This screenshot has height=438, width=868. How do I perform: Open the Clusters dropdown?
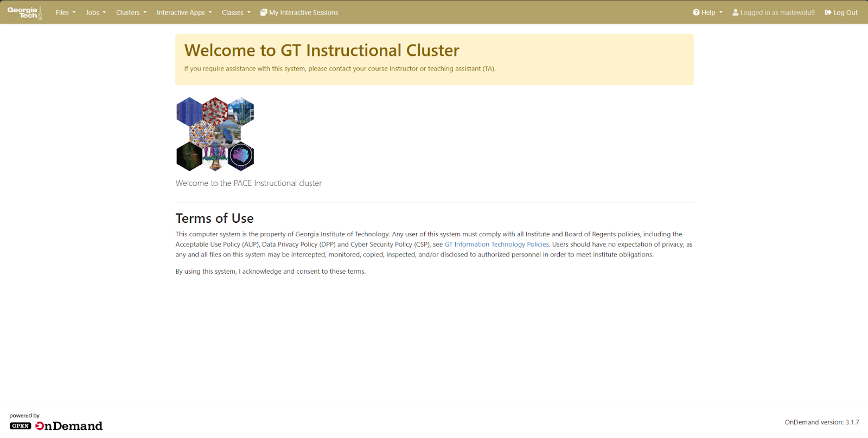(x=131, y=12)
